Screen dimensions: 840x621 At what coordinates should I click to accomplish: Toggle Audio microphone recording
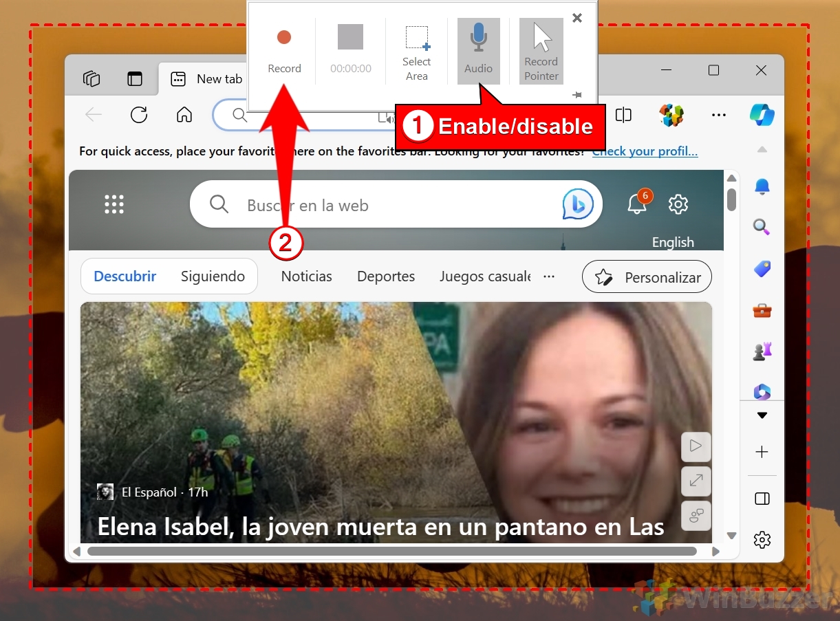click(479, 51)
